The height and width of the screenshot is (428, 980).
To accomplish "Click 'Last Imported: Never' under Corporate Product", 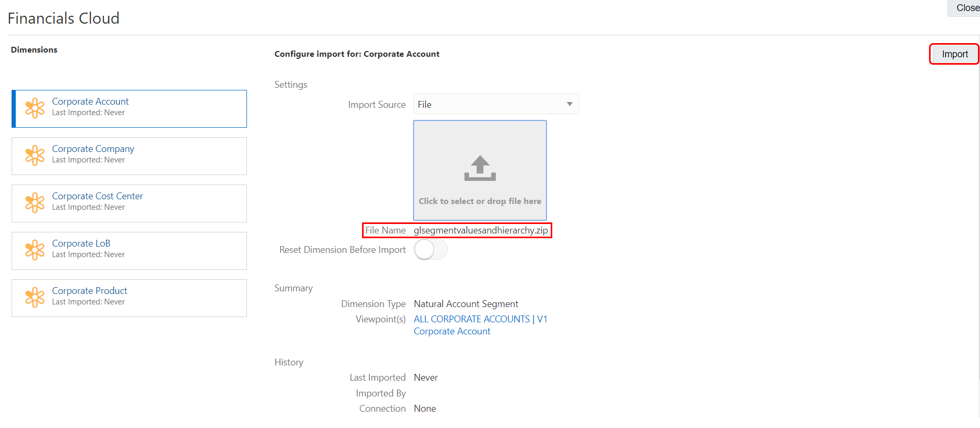I will point(88,302).
